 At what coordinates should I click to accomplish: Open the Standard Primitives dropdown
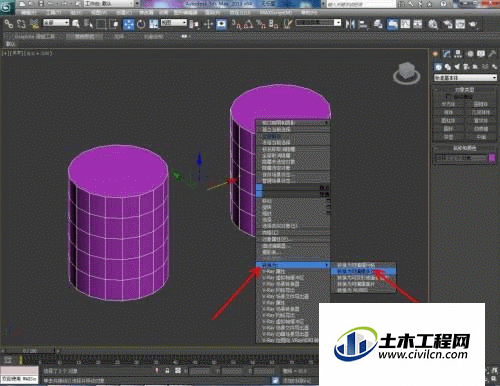coord(465,78)
